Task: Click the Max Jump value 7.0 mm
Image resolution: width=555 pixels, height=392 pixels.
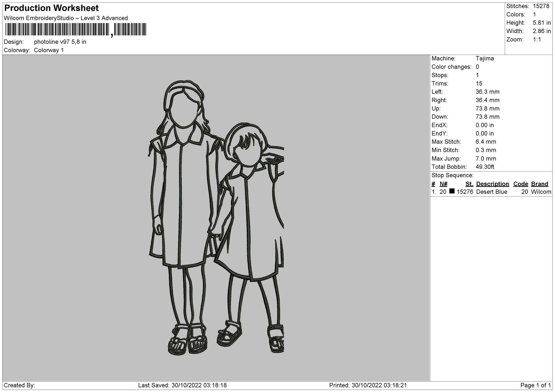Action: [x=486, y=159]
